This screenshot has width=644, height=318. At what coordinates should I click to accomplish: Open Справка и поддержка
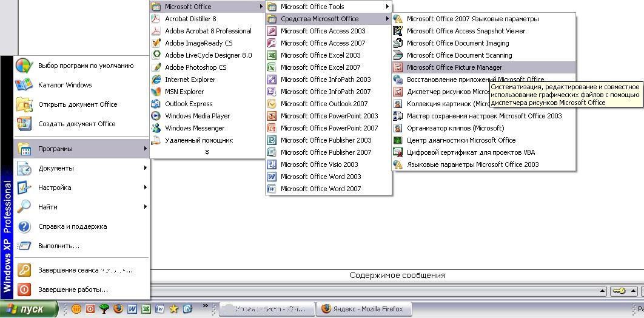click(81, 226)
